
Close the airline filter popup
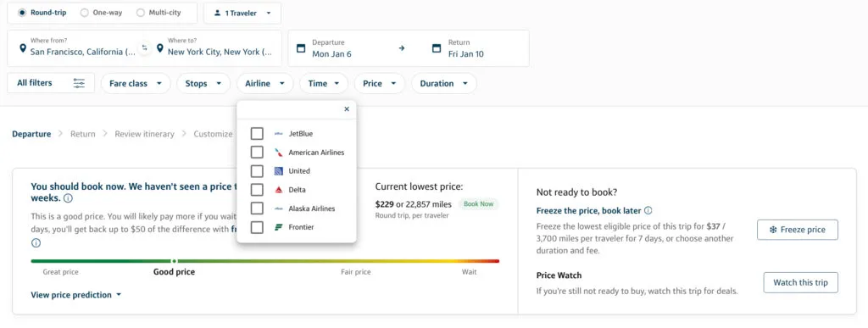[x=347, y=109]
